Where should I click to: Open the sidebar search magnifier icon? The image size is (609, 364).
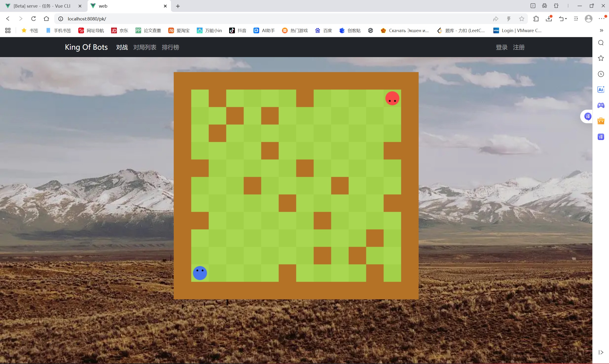pos(601,43)
